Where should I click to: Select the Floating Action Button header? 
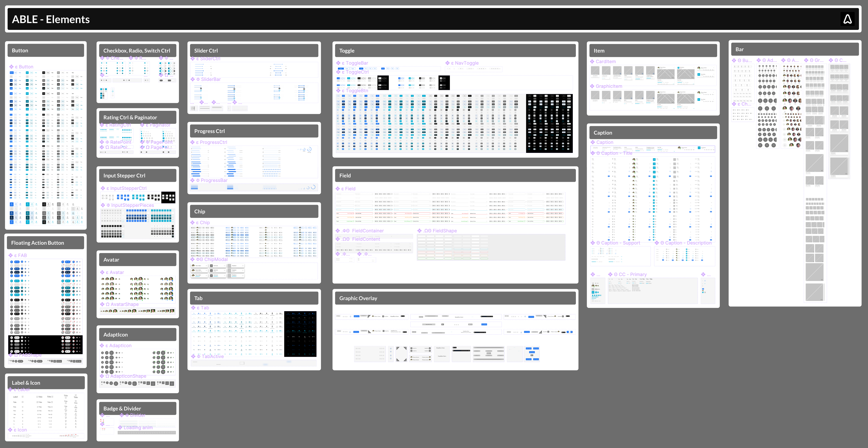click(x=45, y=243)
